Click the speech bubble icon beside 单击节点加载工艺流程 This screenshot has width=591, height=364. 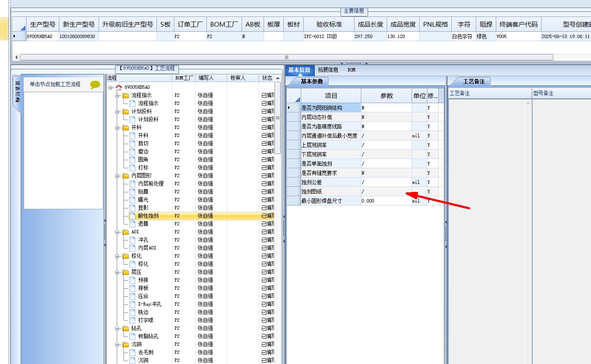point(95,85)
